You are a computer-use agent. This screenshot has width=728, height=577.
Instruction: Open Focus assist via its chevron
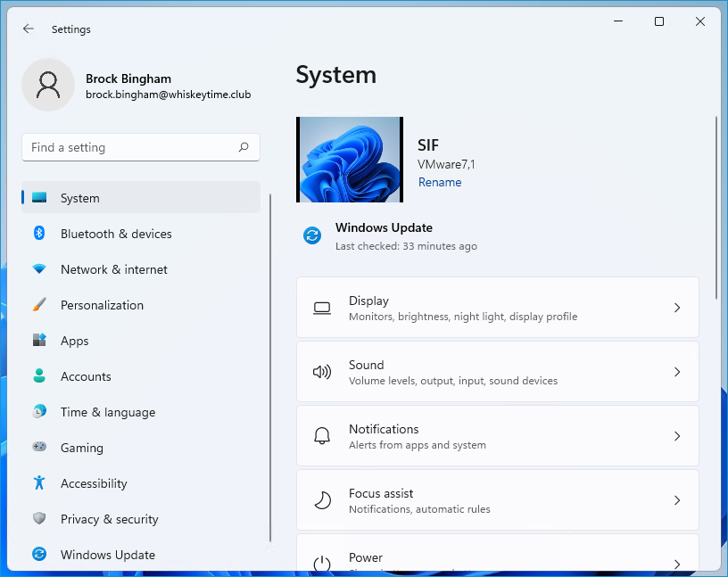click(x=677, y=500)
